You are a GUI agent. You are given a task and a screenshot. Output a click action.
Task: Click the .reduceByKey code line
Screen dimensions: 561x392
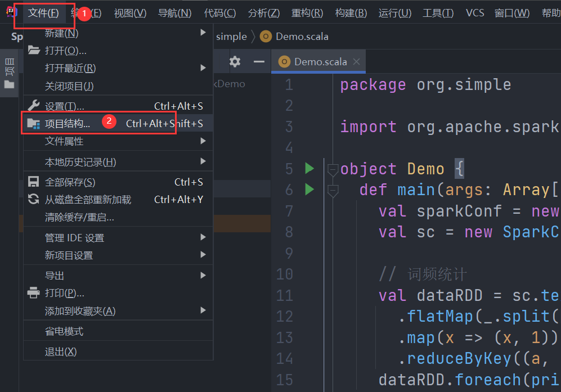click(x=474, y=359)
